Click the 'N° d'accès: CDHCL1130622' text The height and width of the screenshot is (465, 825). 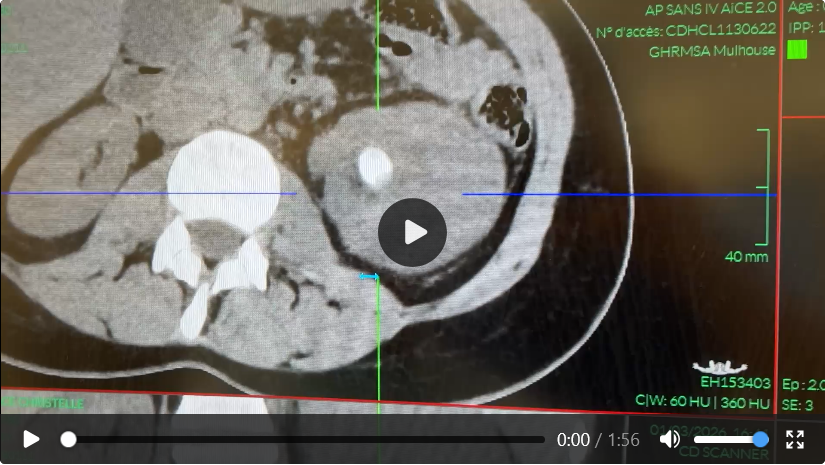click(686, 31)
